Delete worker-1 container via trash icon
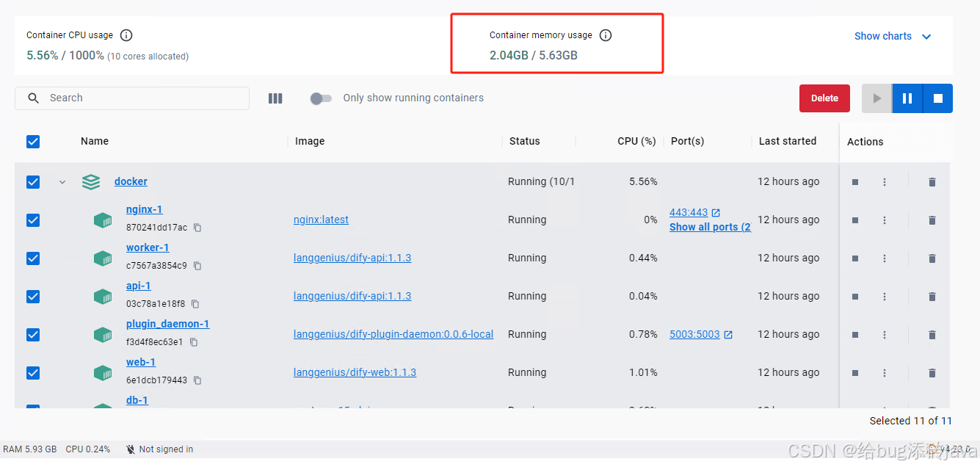 click(932, 258)
